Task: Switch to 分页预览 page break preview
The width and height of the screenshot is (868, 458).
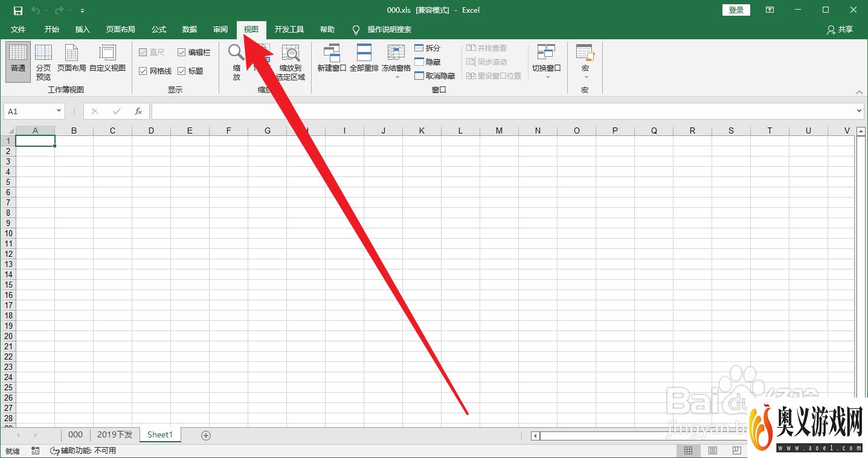Action: pos(43,62)
